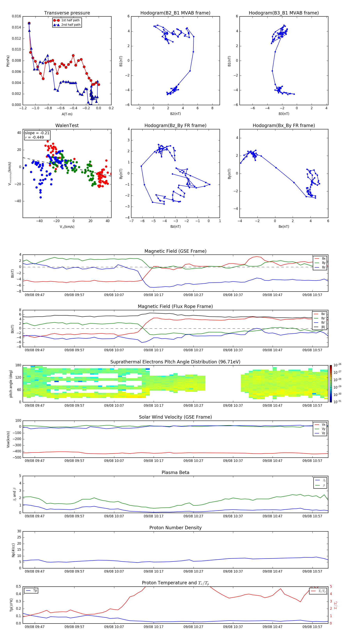Select Bz' entry in Flux Rope legend
Image resolution: width=351 pixels, height=644 pixels.
320,323
